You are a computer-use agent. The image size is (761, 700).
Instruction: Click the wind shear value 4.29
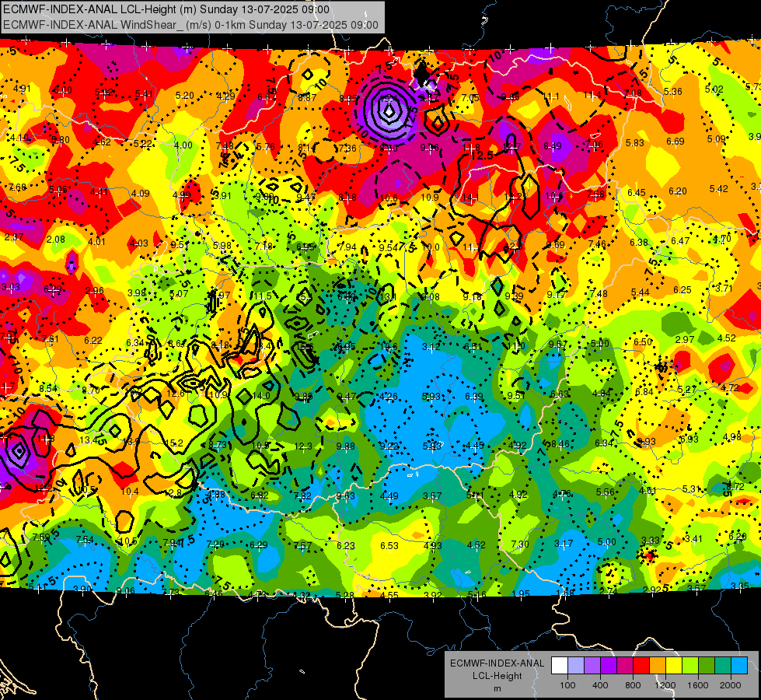tap(225, 96)
